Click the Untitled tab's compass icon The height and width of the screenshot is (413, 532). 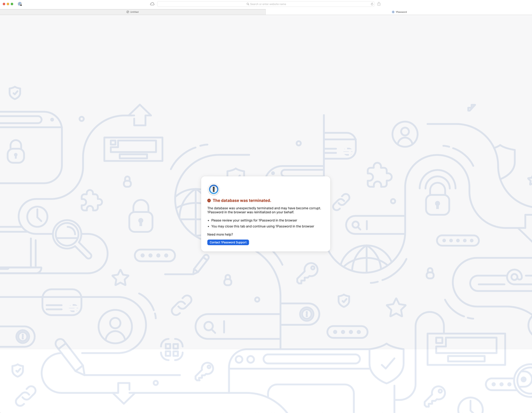tap(128, 12)
